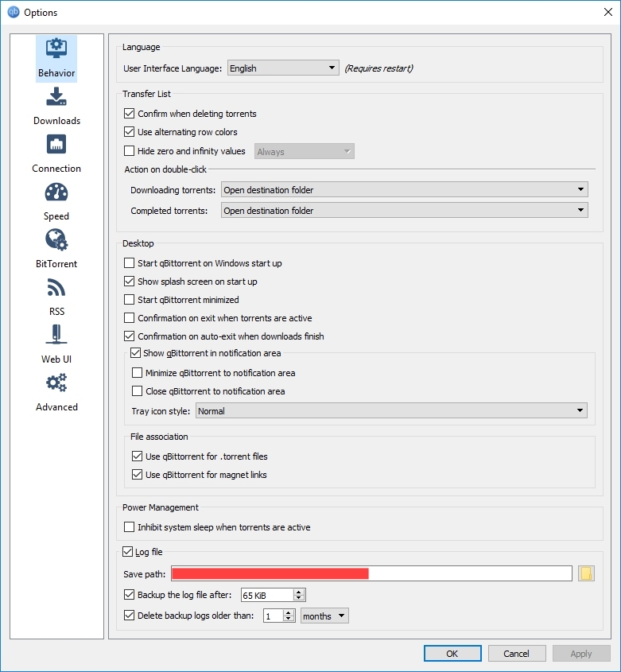
Task: Click the qBittorrent logo in title bar
Action: (x=14, y=12)
